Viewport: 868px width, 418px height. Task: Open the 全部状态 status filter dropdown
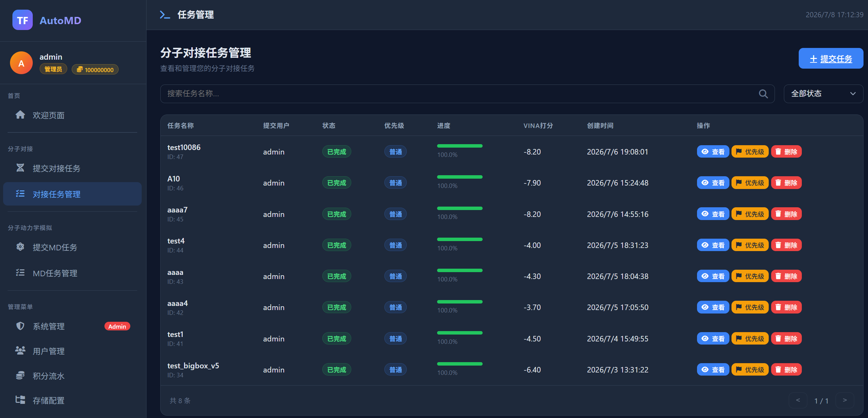pyautogui.click(x=823, y=94)
